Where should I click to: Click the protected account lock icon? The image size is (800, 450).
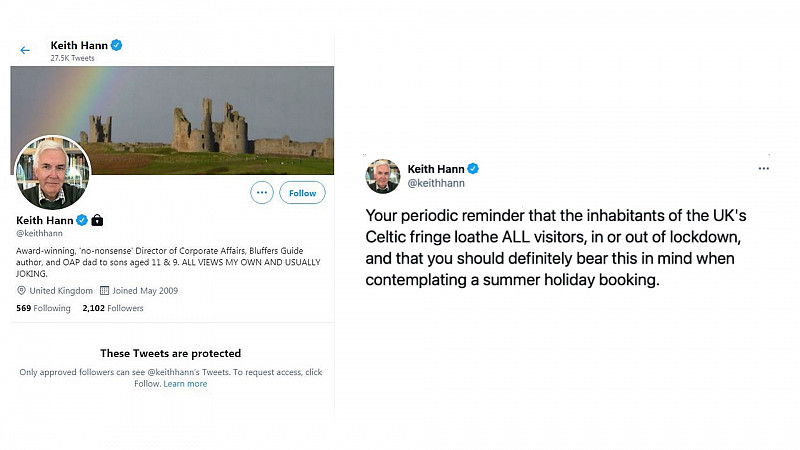click(97, 220)
